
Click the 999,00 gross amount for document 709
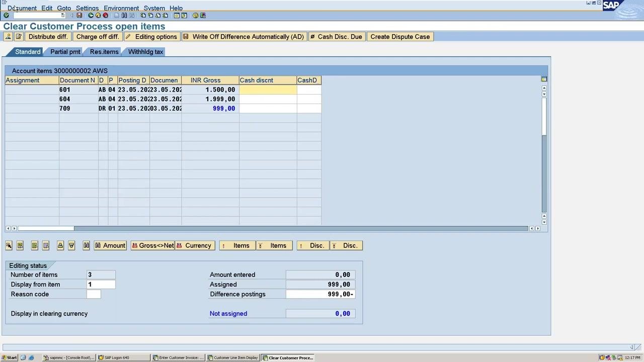pyautogui.click(x=224, y=109)
